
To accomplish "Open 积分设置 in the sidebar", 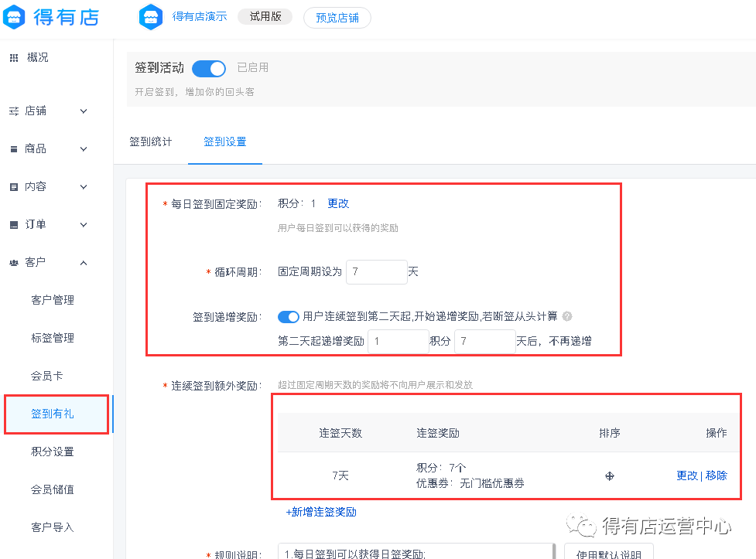I will 53,452.
